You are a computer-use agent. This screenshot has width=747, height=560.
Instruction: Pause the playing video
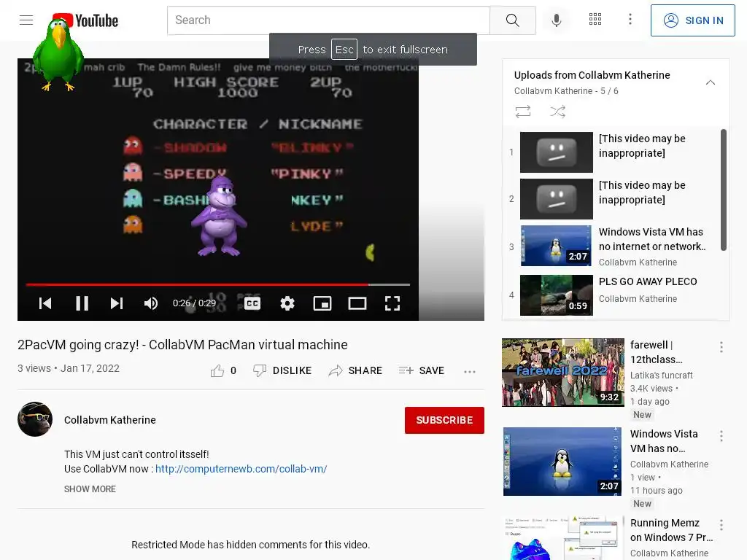tap(82, 303)
